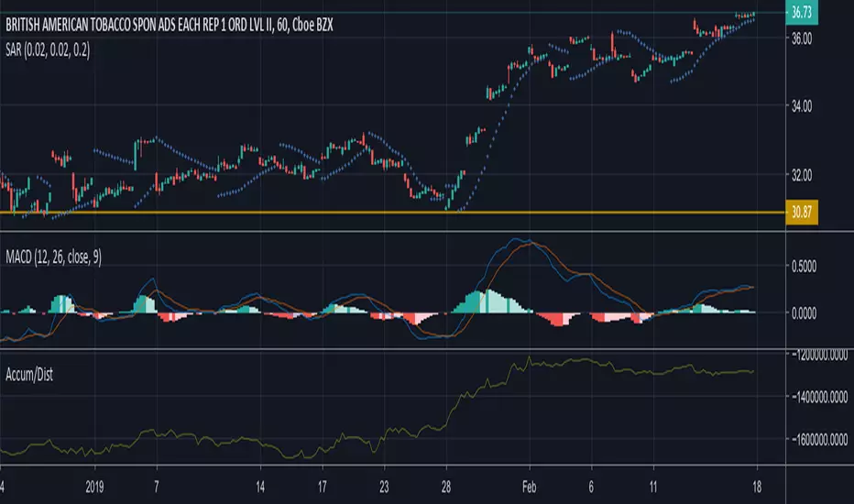Click the 28 date label on time axis
This screenshot has height=504, width=854.
coord(446,487)
